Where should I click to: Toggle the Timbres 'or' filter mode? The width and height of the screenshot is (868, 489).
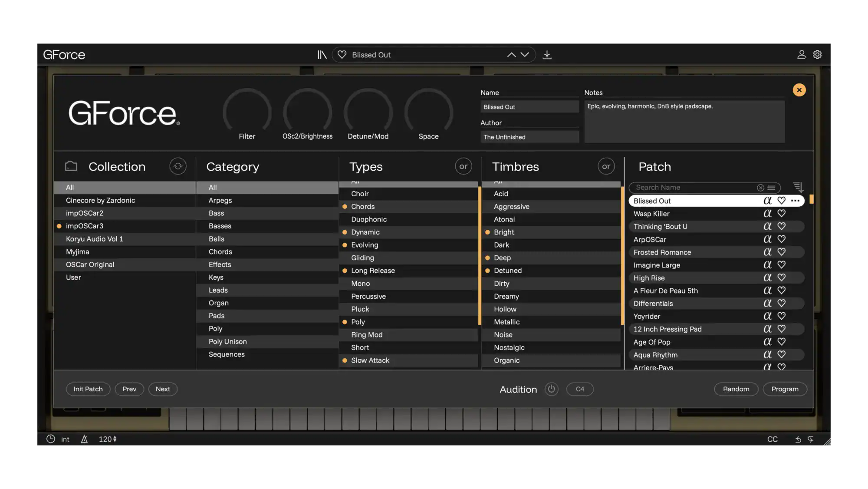(x=606, y=166)
